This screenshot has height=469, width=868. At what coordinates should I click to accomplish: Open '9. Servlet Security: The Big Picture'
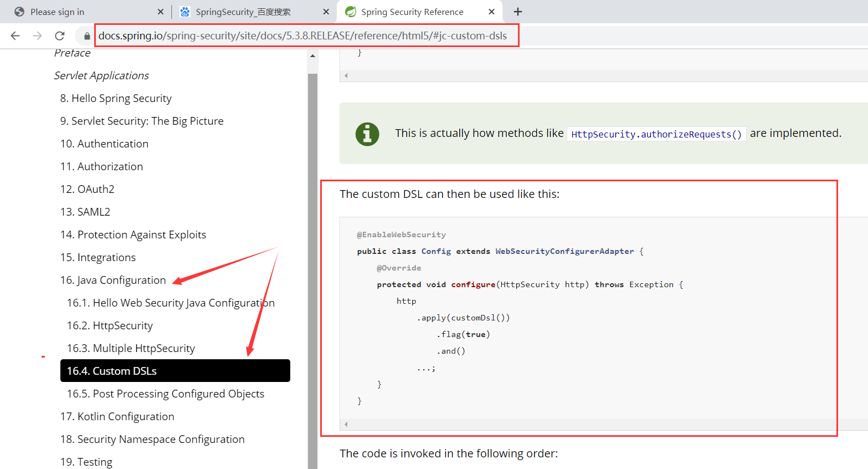point(142,121)
